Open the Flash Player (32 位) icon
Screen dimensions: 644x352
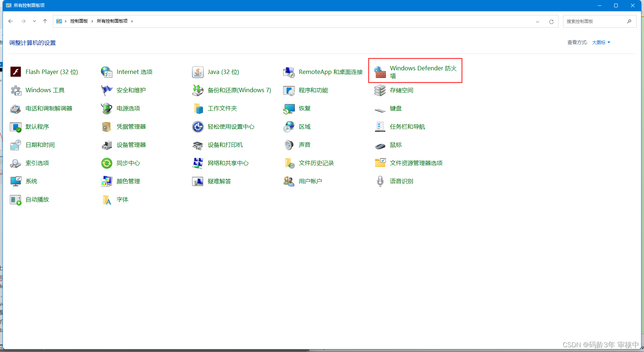pos(16,72)
